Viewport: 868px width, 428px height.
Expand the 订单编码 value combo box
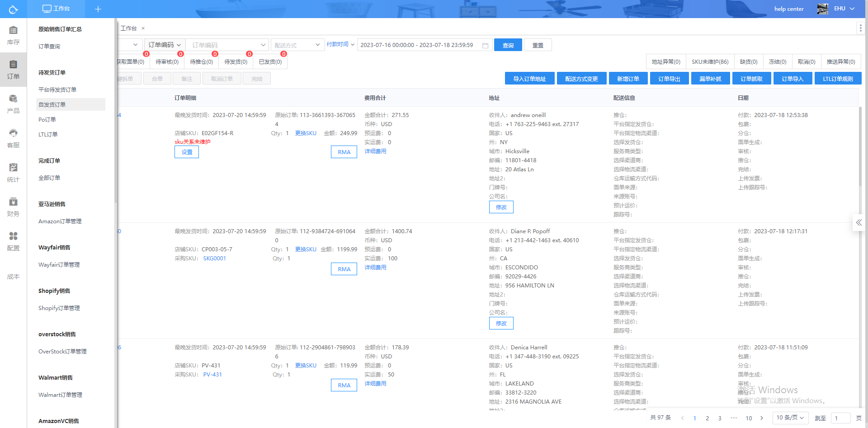(x=228, y=45)
